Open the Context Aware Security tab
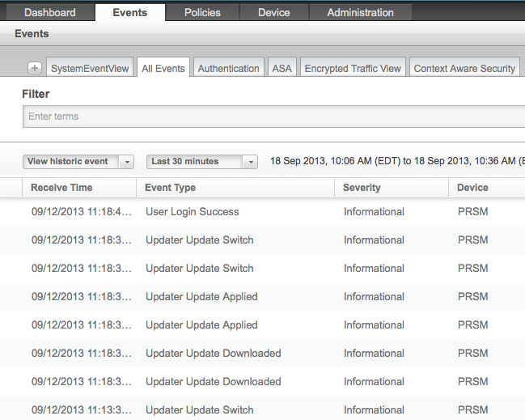 click(x=464, y=69)
